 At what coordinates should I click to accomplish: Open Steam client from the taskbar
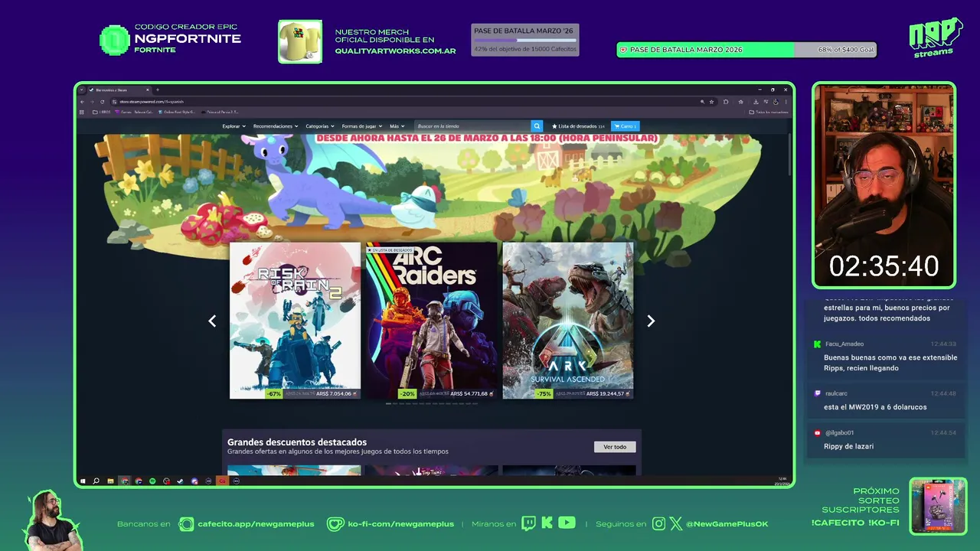[180, 481]
